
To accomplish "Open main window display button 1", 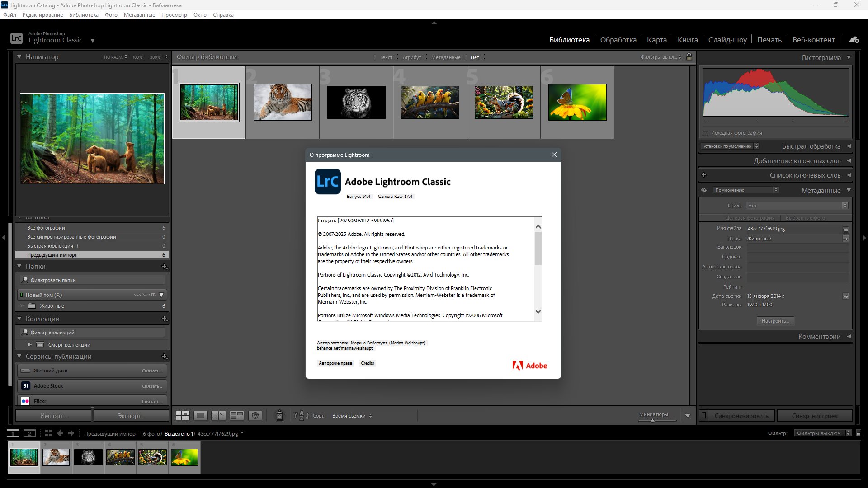I will click(x=13, y=433).
